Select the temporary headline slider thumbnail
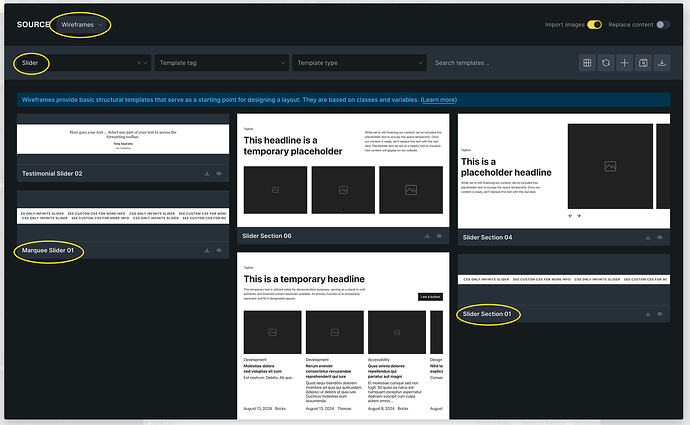 pyautogui.click(x=343, y=335)
